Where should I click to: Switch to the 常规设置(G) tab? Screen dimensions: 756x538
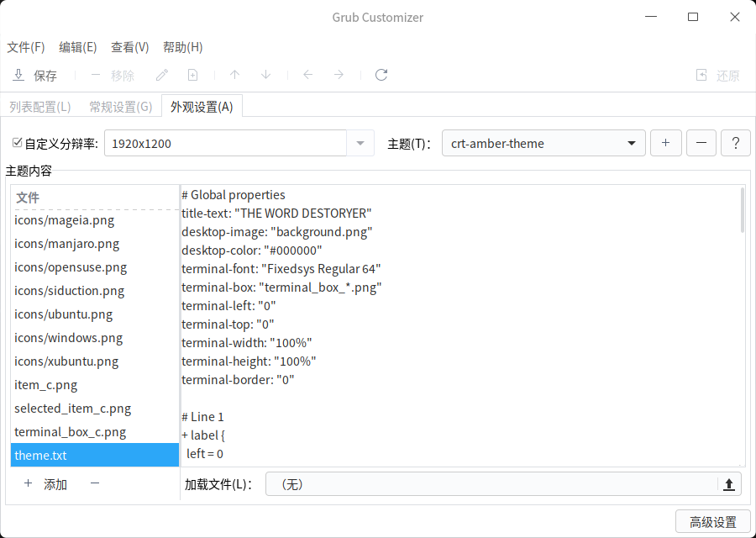click(x=120, y=107)
